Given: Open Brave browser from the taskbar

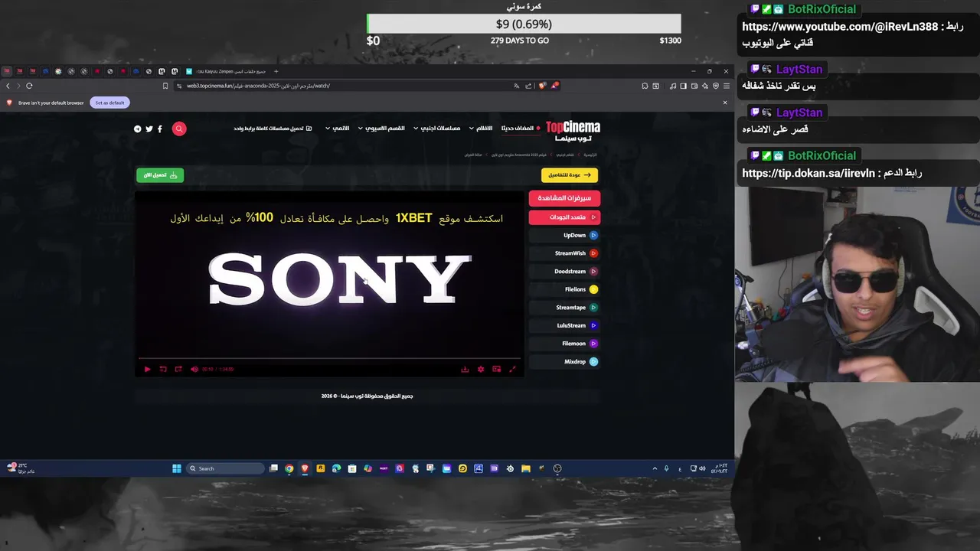Looking at the screenshot, I should pyautogui.click(x=305, y=468).
